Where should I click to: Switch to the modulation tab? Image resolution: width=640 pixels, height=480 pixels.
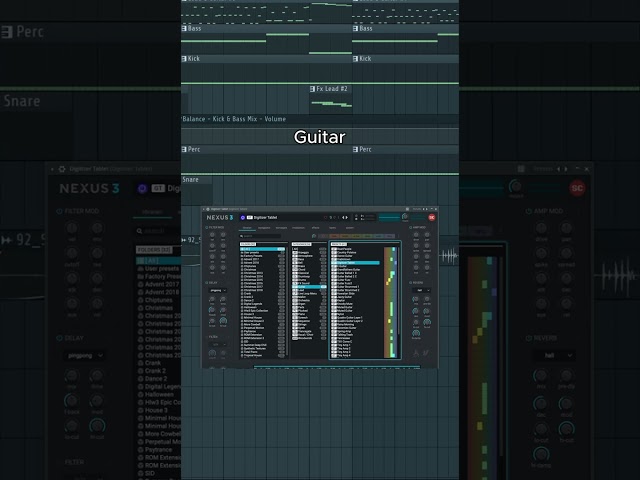[298, 228]
